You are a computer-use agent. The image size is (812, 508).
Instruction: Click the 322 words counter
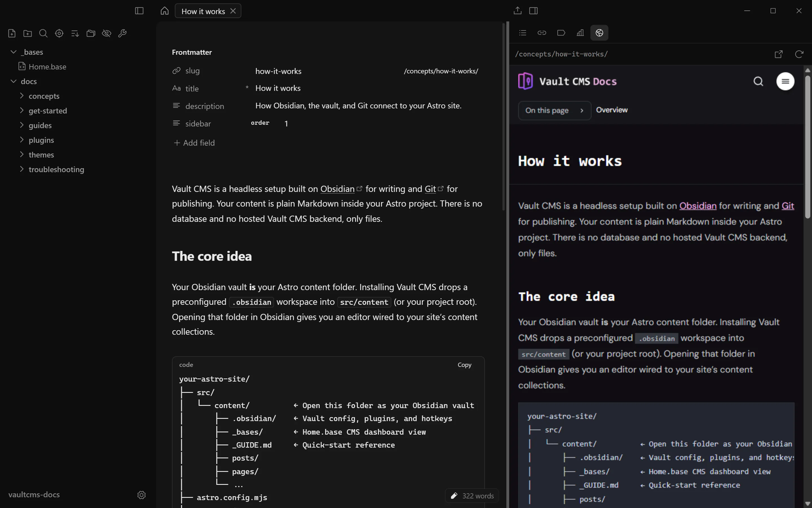[478, 496]
